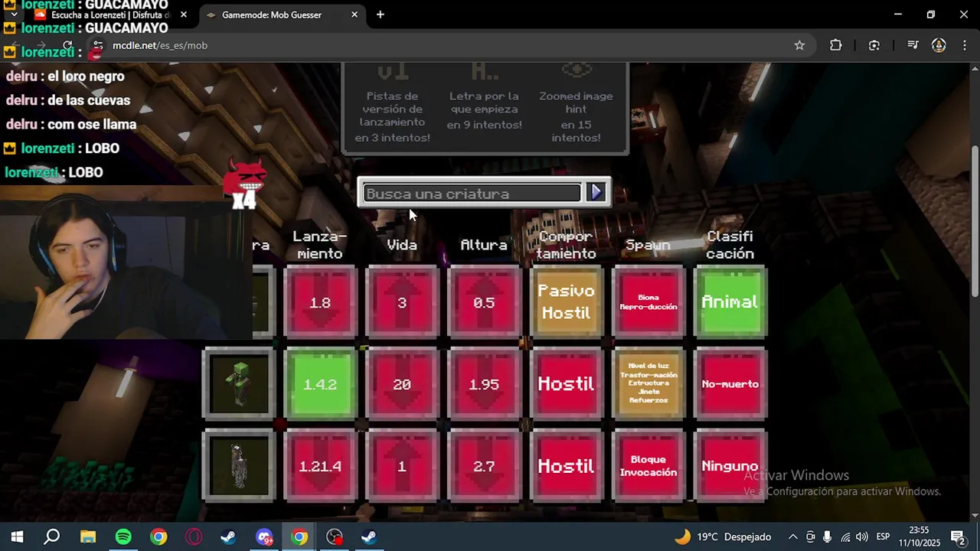
Task: Click the 'Vida' column header
Action: [402, 245]
